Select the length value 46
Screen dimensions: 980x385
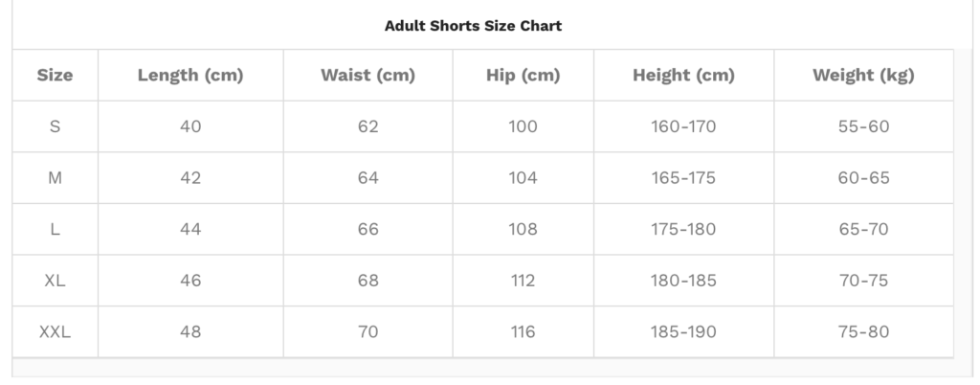(190, 281)
